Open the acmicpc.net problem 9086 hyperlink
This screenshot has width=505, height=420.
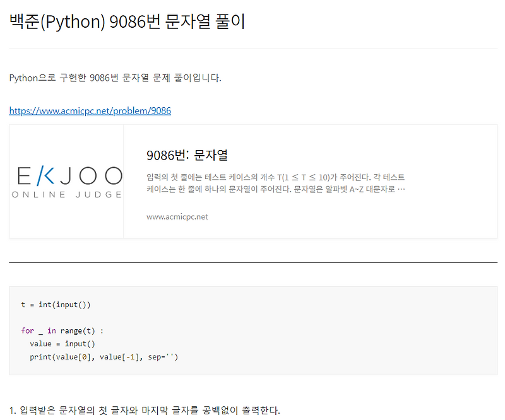[90, 110]
